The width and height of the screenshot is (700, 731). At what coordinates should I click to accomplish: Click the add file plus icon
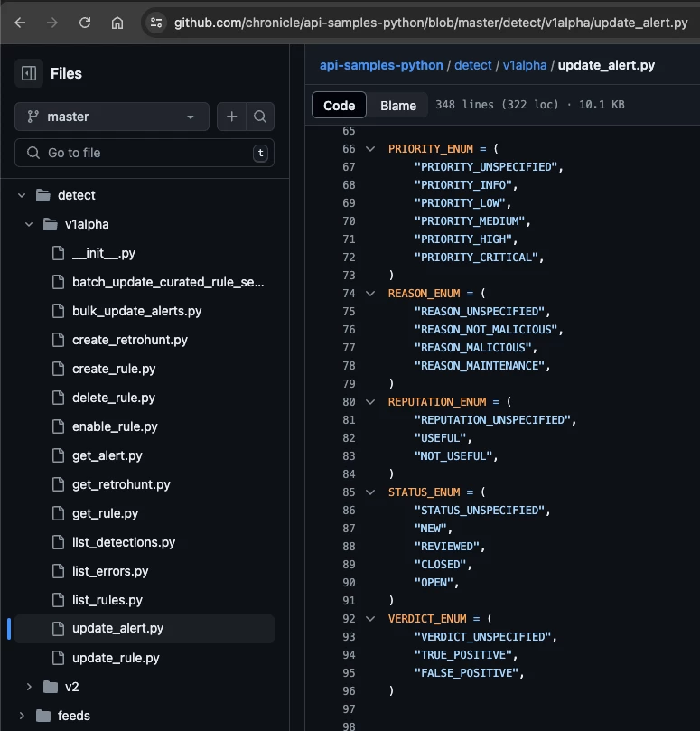[x=231, y=116]
